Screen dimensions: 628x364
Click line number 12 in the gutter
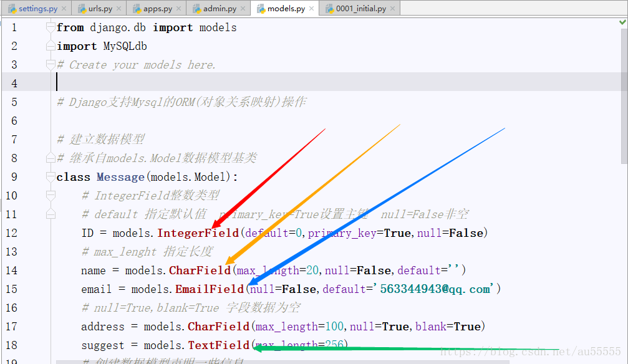click(x=12, y=233)
